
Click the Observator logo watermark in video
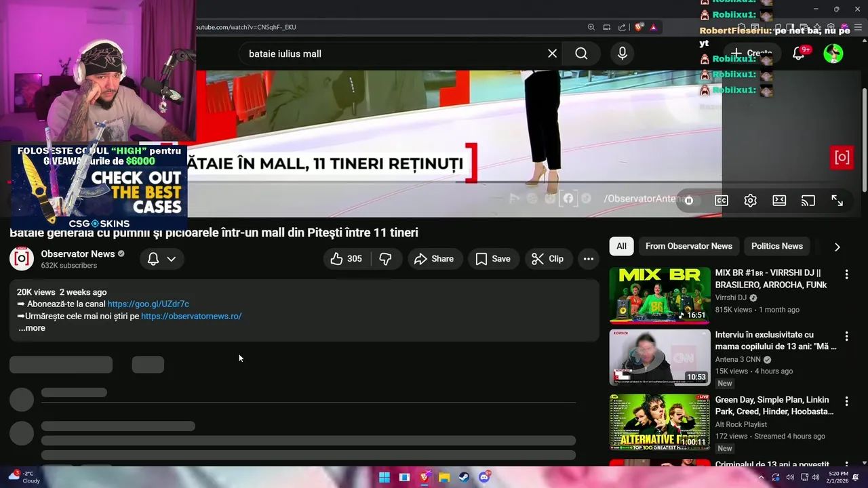coord(842,157)
